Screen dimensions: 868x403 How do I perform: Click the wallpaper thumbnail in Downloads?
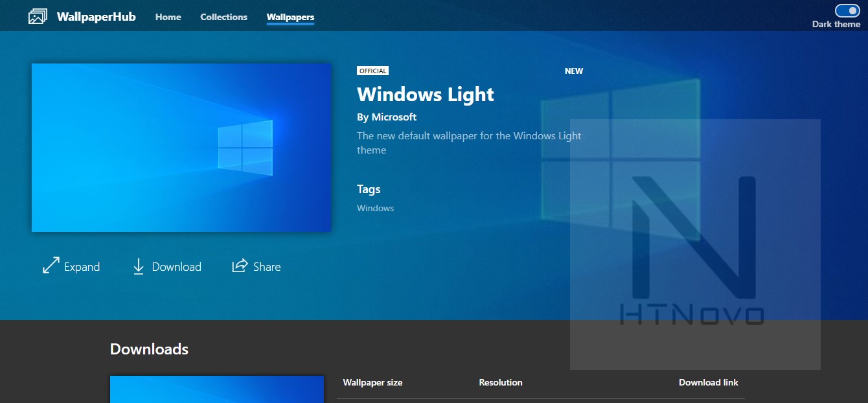coord(217,389)
